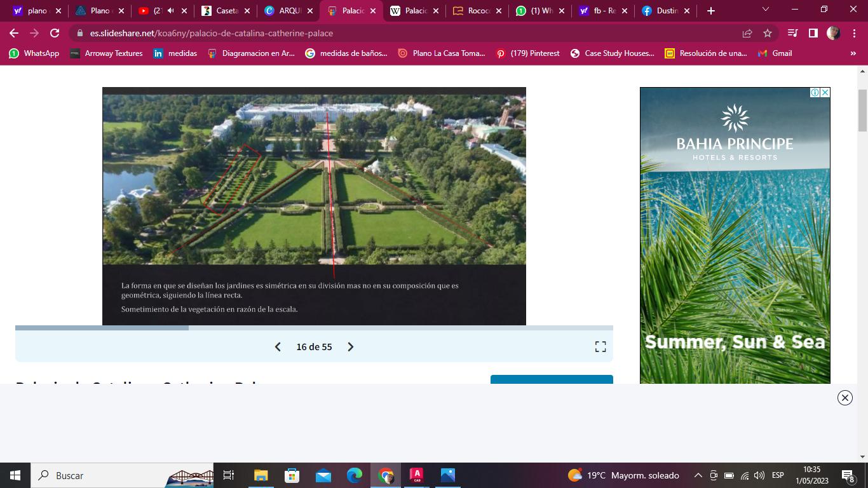
Task: Switch to the Wikipedia 'Palacio' tab
Action: pyautogui.click(x=415, y=11)
